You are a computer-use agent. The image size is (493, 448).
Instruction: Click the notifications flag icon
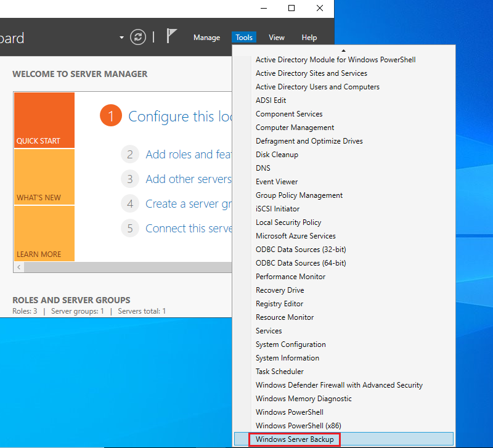172,37
